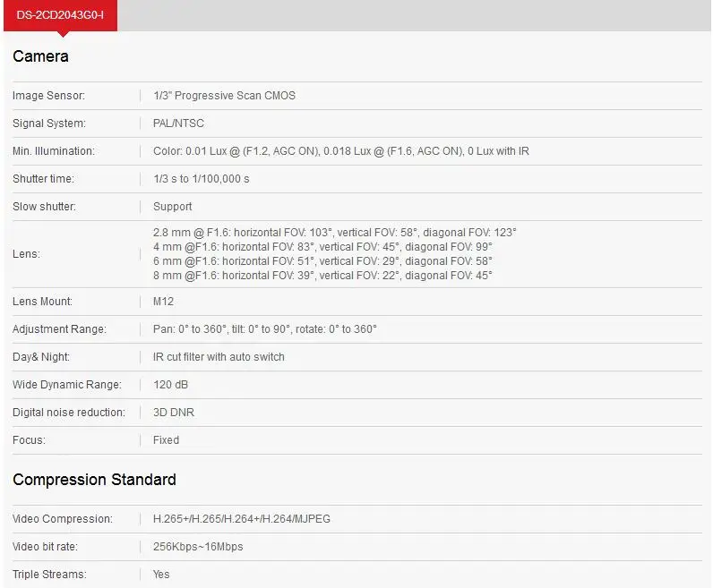
Task: Select the Color 0.01 Lux illumination value
Action: (x=341, y=151)
